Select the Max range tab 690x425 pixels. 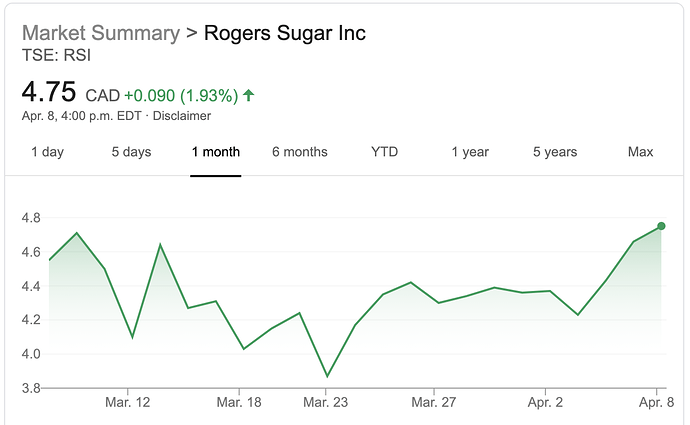tap(640, 152)
